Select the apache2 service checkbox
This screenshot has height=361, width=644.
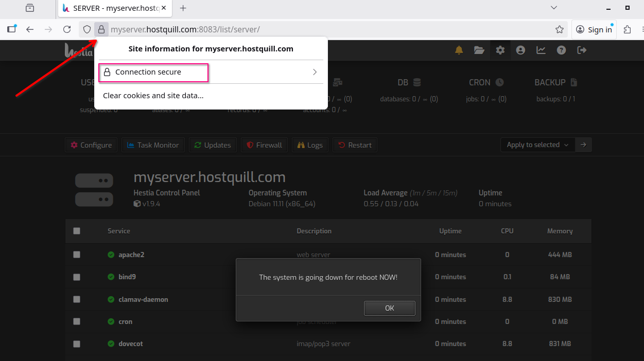76,255
